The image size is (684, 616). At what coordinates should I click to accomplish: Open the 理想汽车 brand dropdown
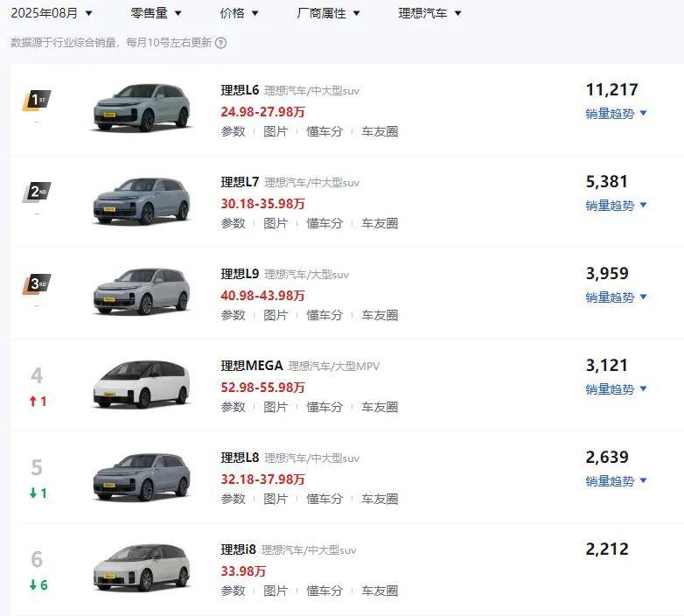(x=429, y=13)
